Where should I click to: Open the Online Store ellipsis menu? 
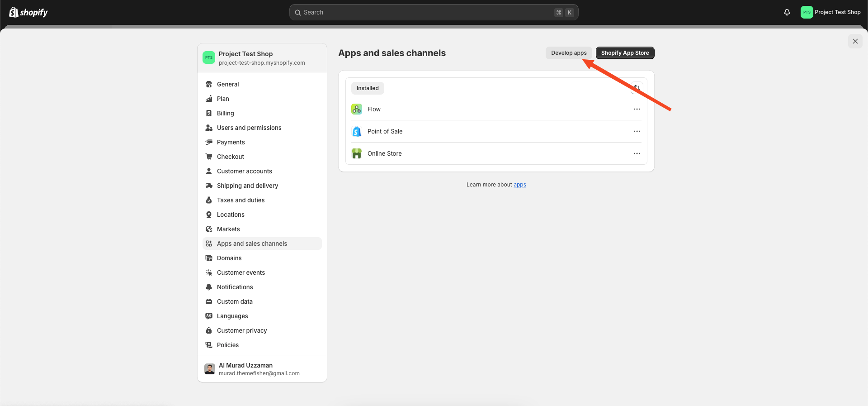pyautogui.click(x=637, y=153)
